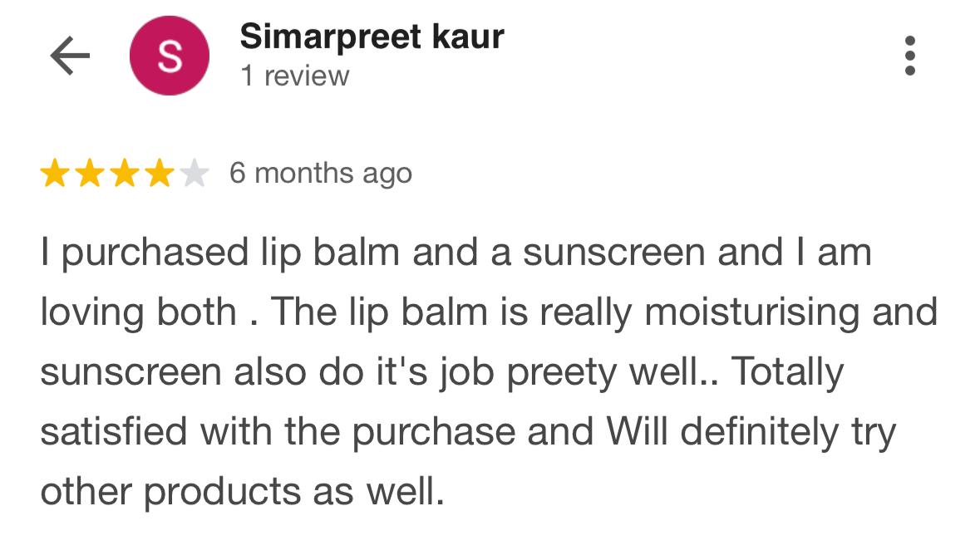The image size is (980, 560).
Task: Go back using the left arrow
Action: click(70, 56)
